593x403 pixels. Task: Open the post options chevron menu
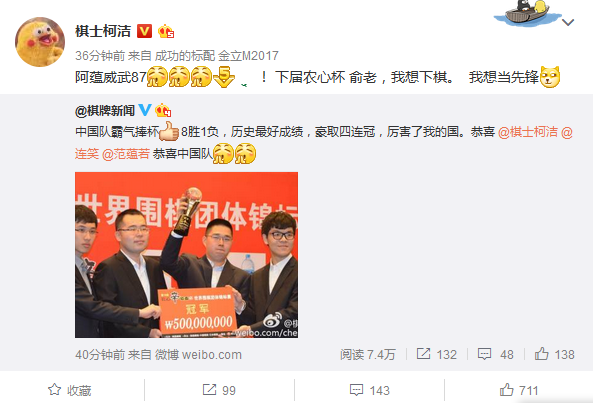pyautogui.click(x=568, y=23)
